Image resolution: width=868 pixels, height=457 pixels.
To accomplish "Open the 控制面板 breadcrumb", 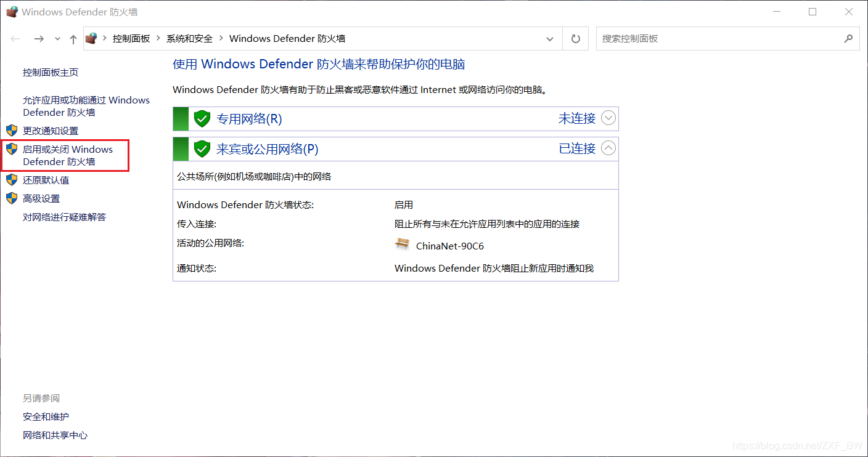I will 131,38.
